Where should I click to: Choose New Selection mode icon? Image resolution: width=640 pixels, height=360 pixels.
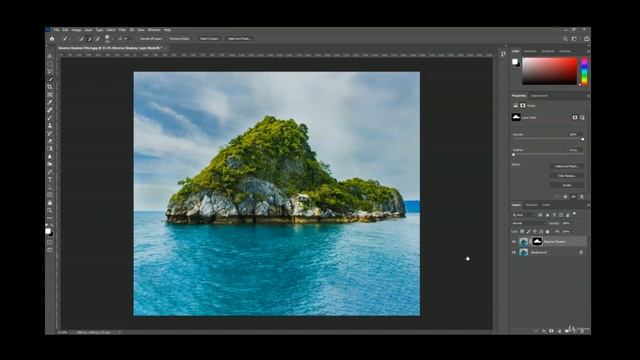81,39
